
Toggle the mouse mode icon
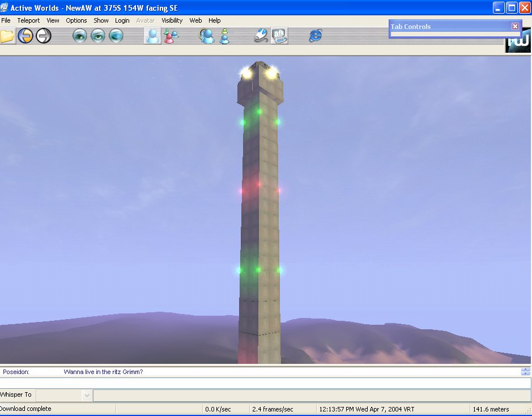click(x=261, y=36)
